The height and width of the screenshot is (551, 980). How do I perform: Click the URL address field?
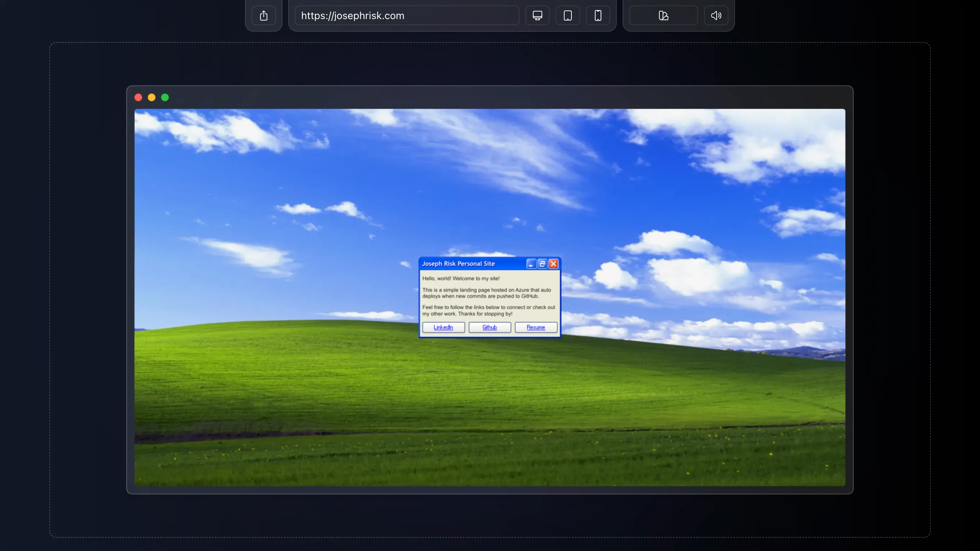[x=406, y=15]
